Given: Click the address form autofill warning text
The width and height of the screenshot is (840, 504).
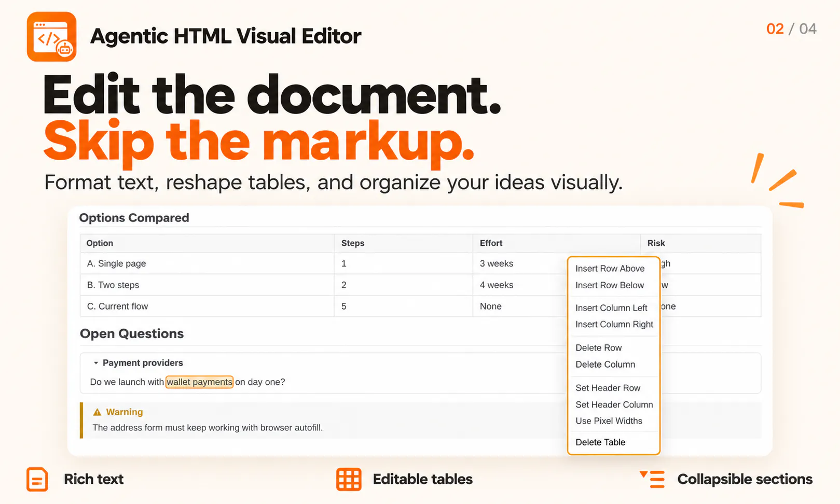Looking at the screenshot, I should pos(208,428).
